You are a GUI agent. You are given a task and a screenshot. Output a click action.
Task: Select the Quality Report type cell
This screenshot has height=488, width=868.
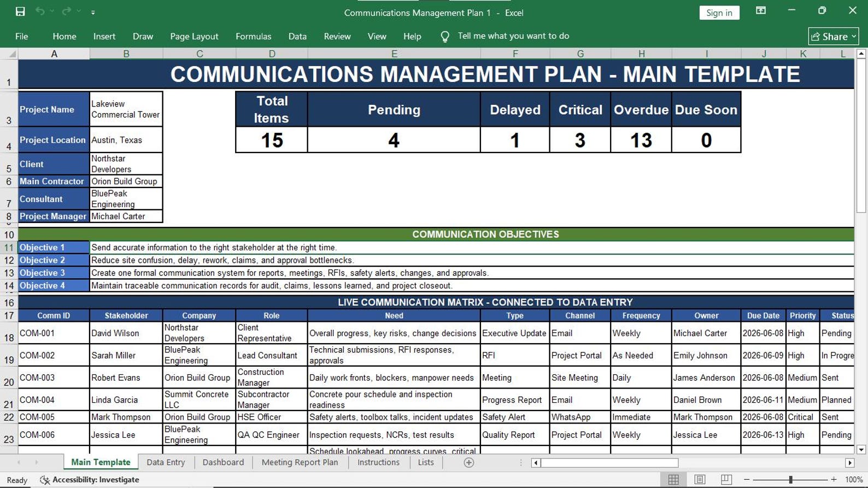[515, 435]
